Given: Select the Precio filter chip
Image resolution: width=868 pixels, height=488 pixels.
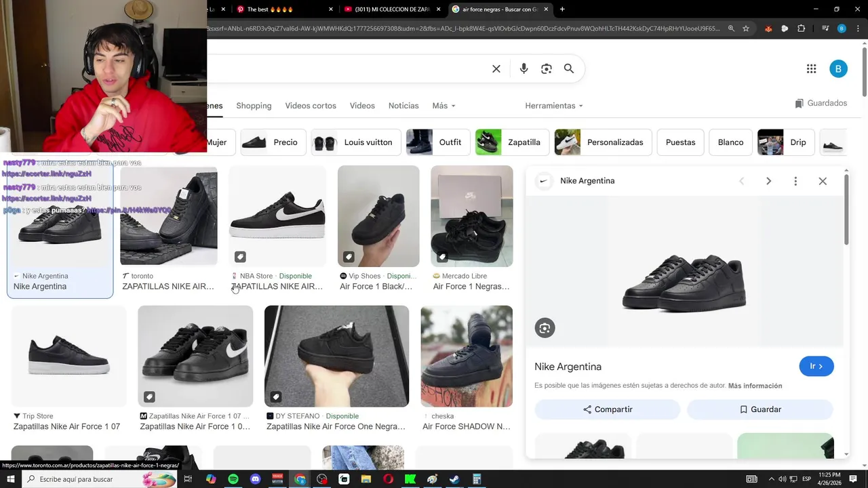Looking at the screenshot, I should [273, 142].
